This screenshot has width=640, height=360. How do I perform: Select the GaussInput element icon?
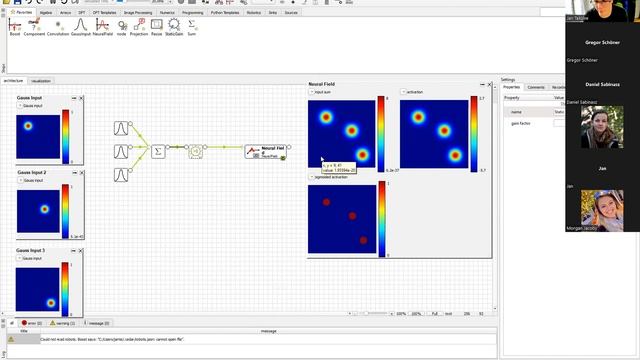[x=80, y=25]
